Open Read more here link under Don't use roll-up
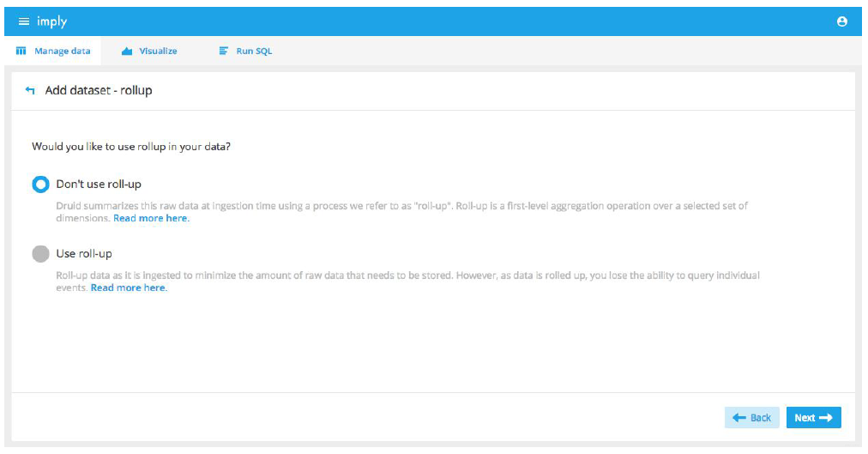Viewport: 868px width, 454px height. (x=151, y=219)
